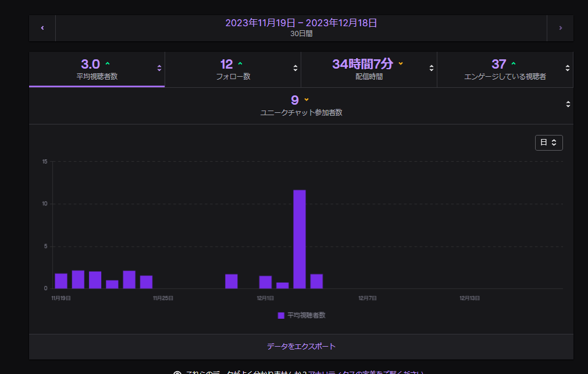Switch to the フォロー数 stat tab
Image resolution: width=588 pixels, height=374 pixels.
(x=233, y=69)
